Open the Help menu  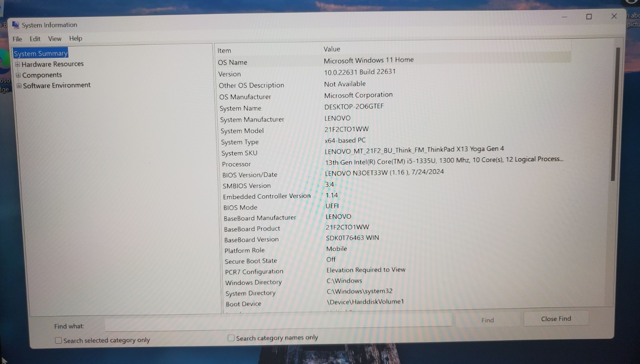point(76,38)
